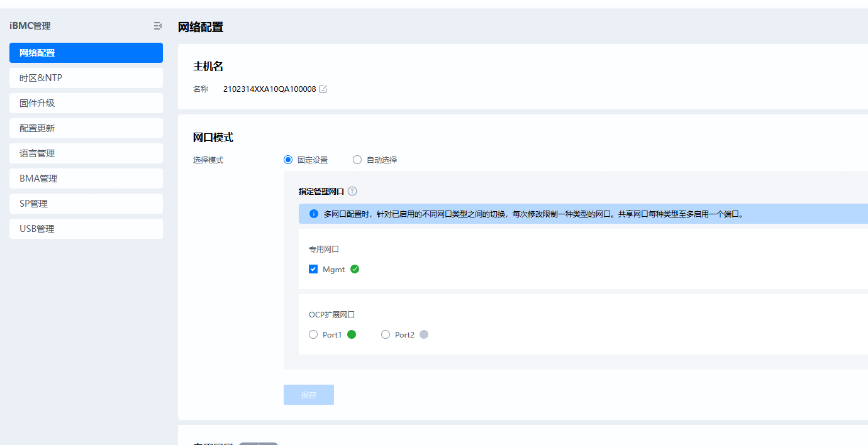
Task: Edit the hostname with pencil icon
Action: click(x=323, y=89)
